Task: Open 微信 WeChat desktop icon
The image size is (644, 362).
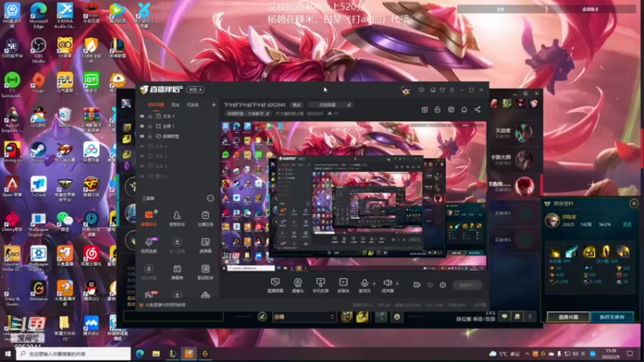Action: click(64, 222)
